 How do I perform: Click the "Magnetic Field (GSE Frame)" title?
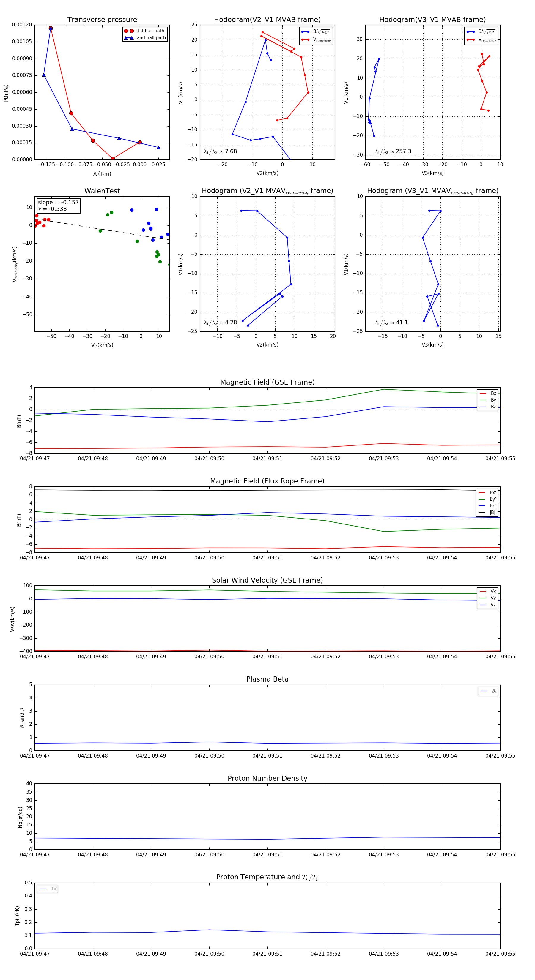(267, 382)
